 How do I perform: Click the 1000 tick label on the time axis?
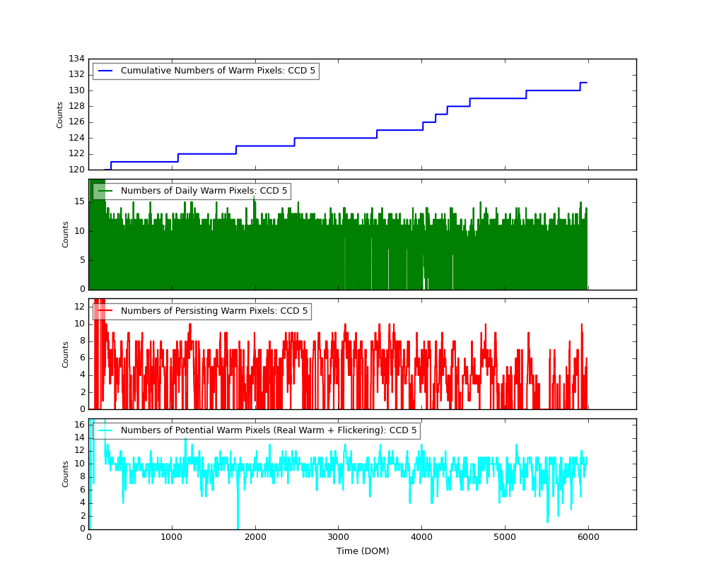click(x=172, y=537)
